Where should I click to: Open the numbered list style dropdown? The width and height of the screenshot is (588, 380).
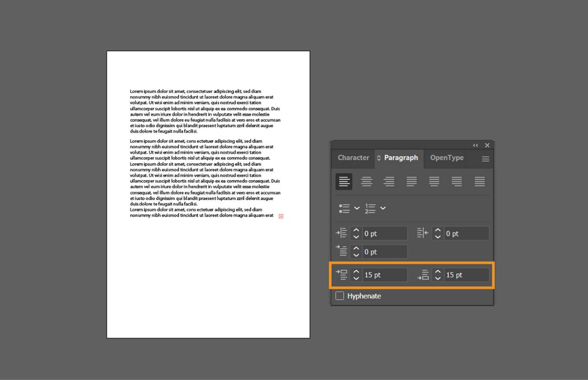(x=382, y=208)
